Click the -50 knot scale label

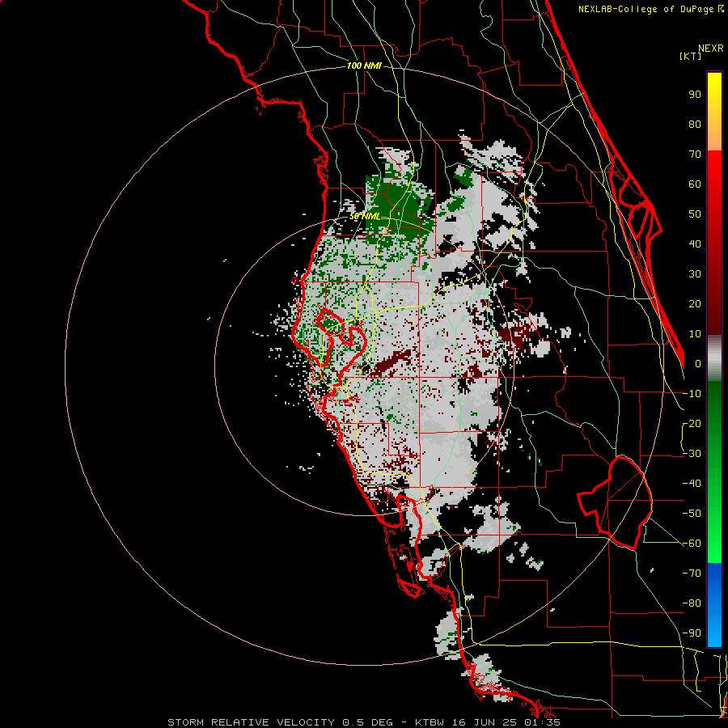[x=692, y=514]
